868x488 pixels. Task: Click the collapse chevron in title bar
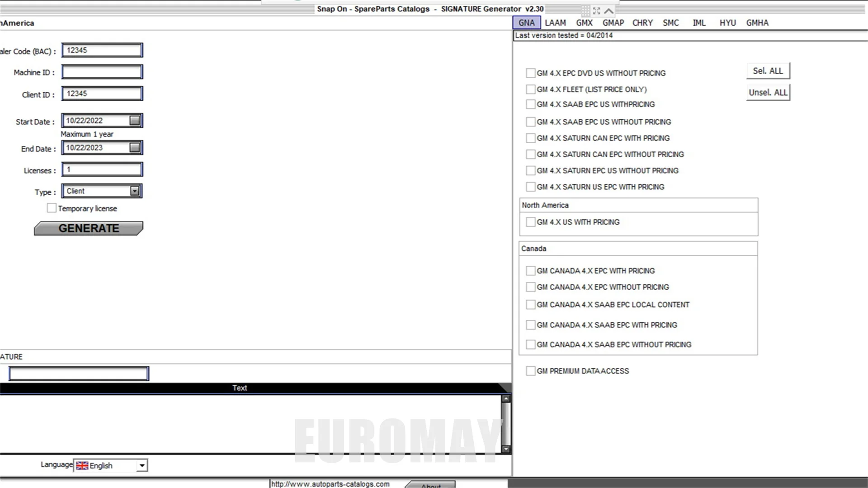pos(609,11)
